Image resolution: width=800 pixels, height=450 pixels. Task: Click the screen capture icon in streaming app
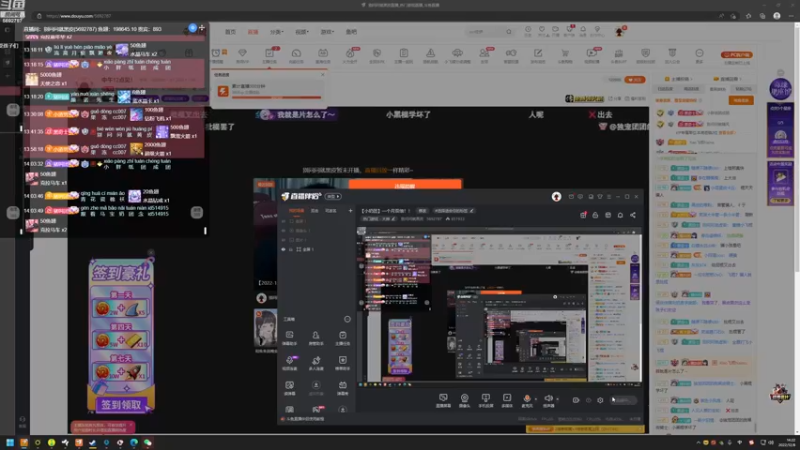point(443,397)
